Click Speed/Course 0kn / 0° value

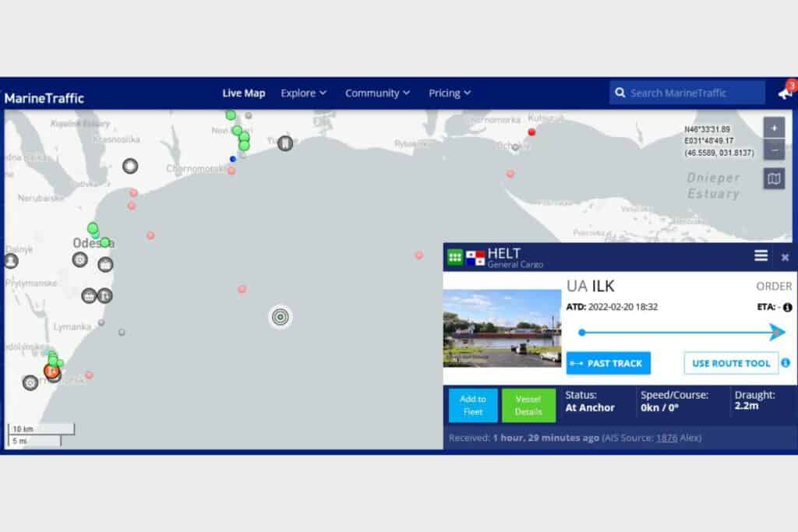(x=659, y=408)
